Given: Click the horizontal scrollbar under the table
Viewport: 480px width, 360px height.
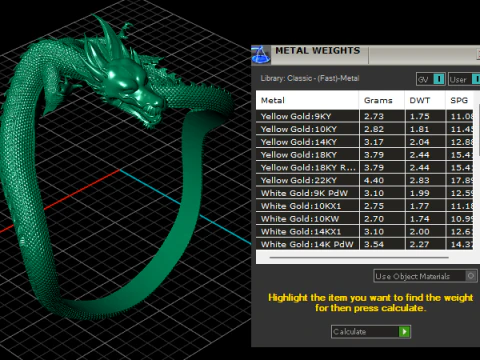Looking at the screenshot, I should pos(359,257).
